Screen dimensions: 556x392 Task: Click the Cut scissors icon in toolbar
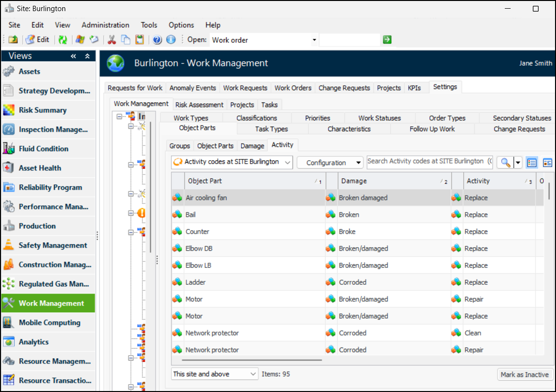[112, 40]
